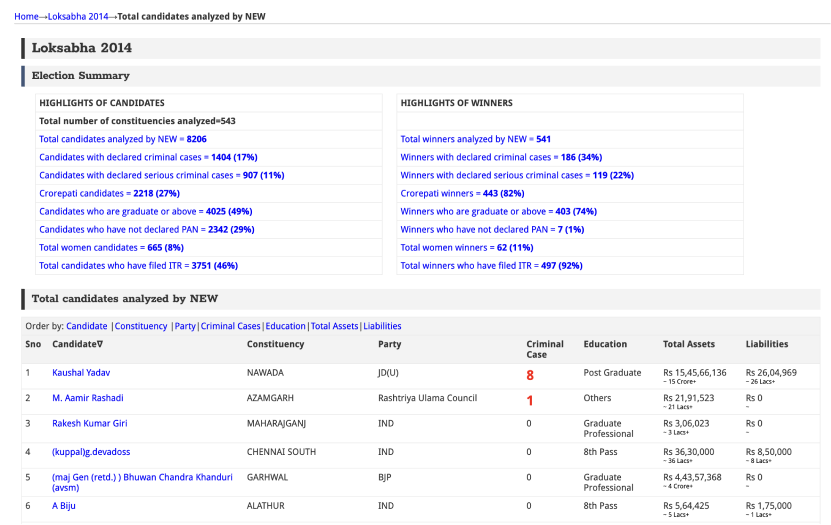Click total assets Rs 3,06,023

[686, 423]
